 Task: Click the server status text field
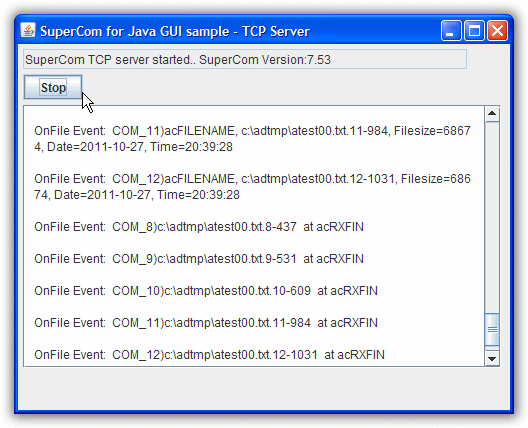245,59
